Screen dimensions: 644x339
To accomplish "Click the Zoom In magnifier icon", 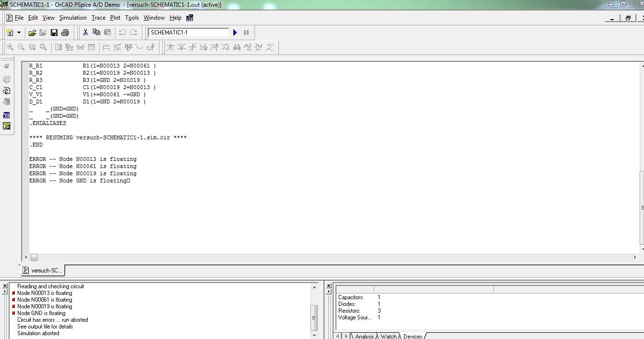I will click(10, 47).
